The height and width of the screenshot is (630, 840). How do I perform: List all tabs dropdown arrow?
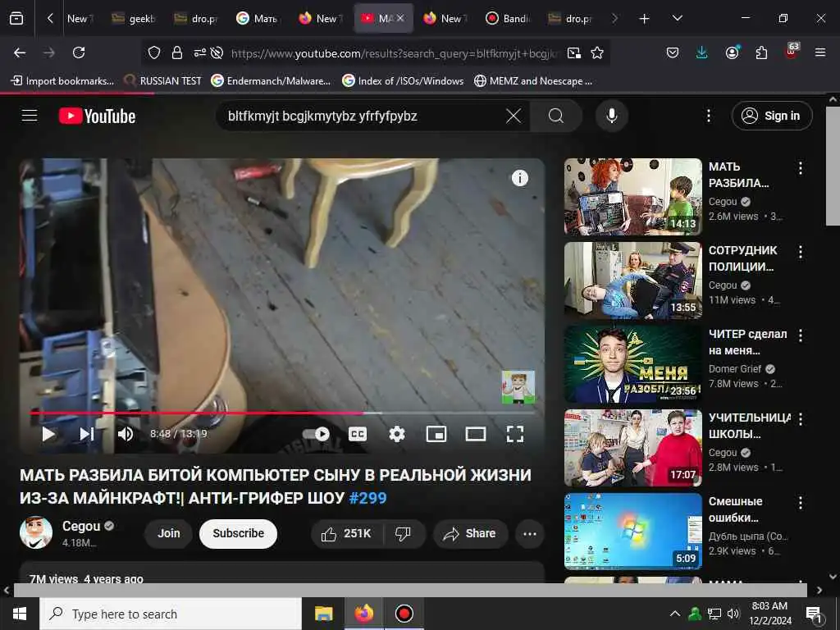click(677, 18)
